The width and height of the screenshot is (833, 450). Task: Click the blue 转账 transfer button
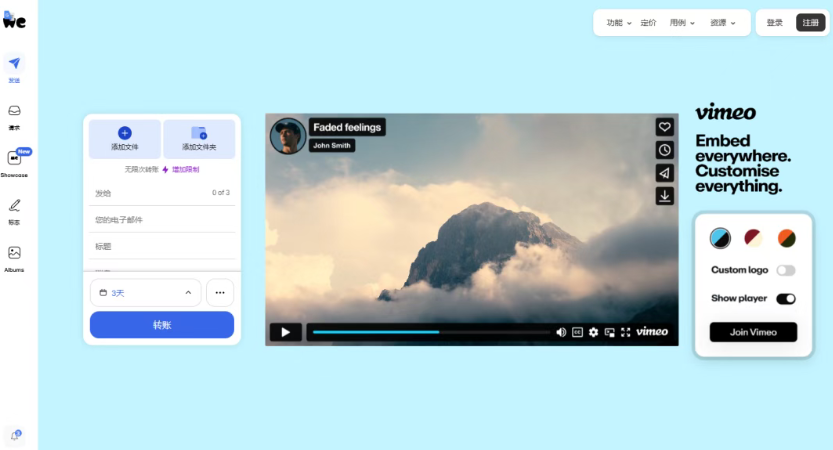162,325
